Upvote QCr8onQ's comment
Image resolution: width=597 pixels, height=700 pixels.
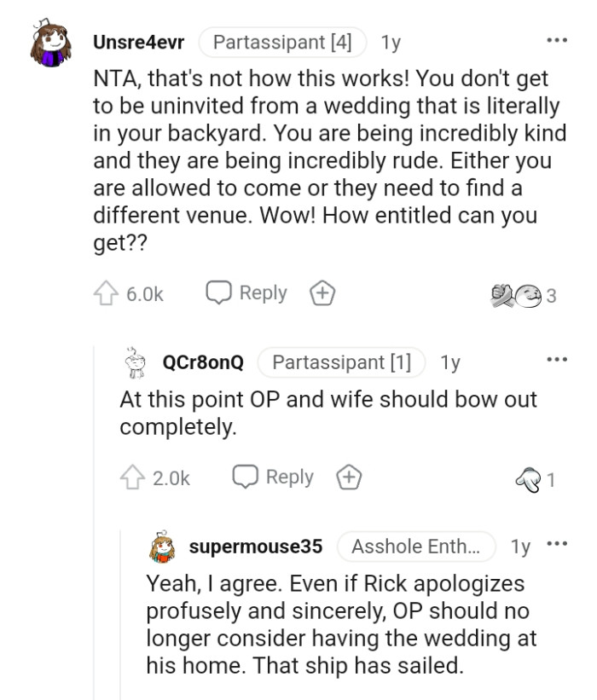click(131, 477)
